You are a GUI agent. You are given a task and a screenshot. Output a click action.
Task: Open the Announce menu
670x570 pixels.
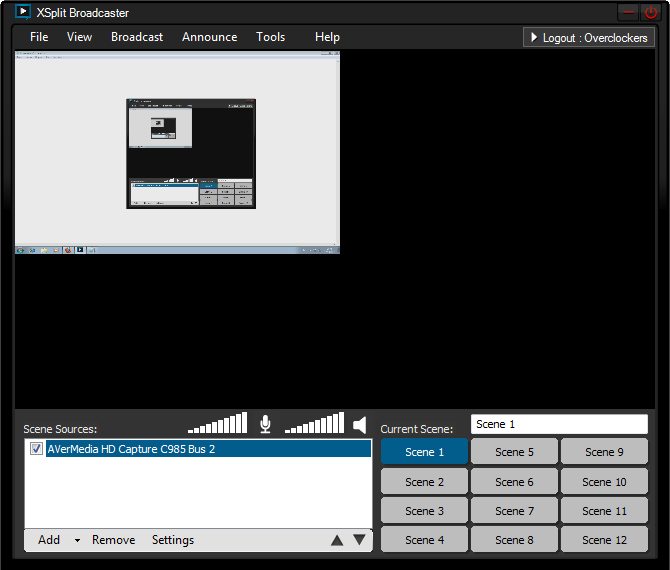click(209, 37)
